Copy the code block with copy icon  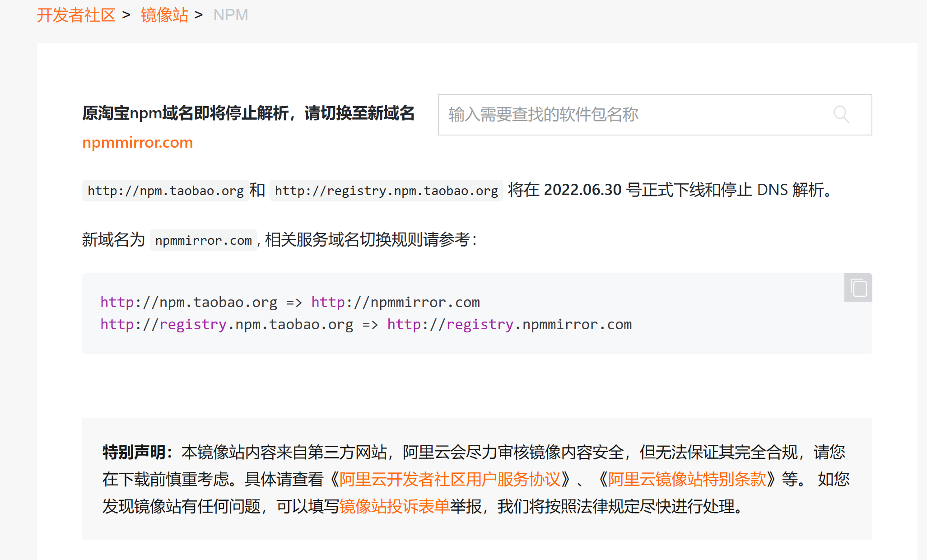pos(858,288)
